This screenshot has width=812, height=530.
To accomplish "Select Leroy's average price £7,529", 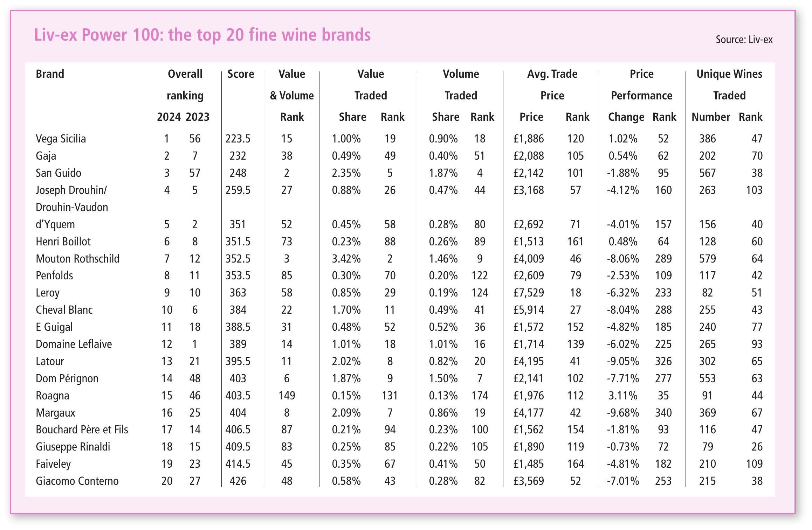I will (528, 293).
